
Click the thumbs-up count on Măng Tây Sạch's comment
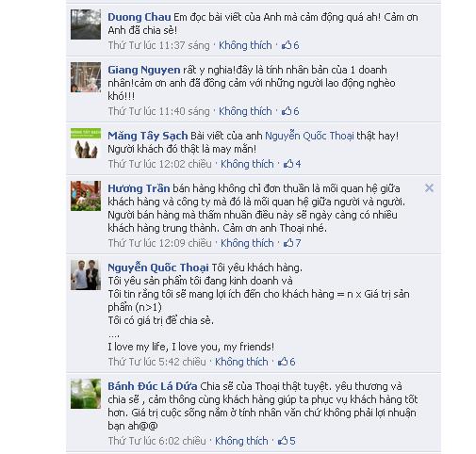[x=292, y=164]
